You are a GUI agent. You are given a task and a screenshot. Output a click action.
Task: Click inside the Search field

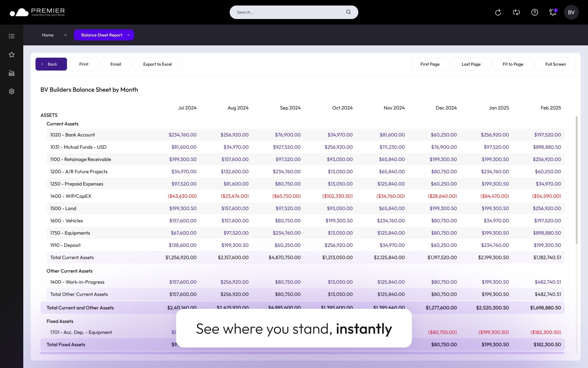(x=285, y=12)
